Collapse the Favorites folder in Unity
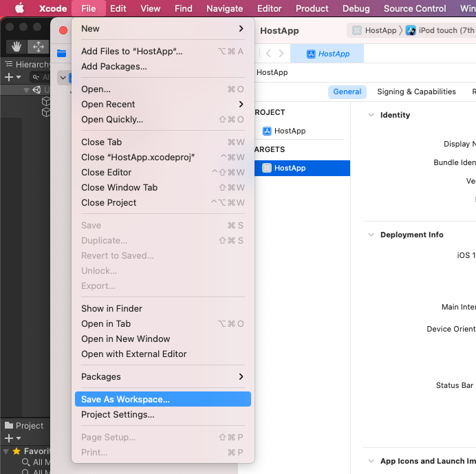This screenshot has width=476, height=474. click(6, 451)
